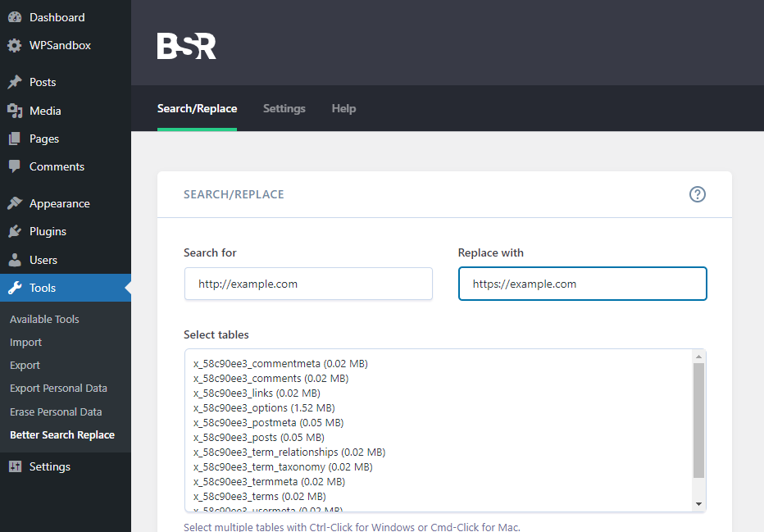Image resolution: width=764 pixels, height=532 pixels.
Task: Click the Plugins plug icon
Action: (x=15, y=231)
